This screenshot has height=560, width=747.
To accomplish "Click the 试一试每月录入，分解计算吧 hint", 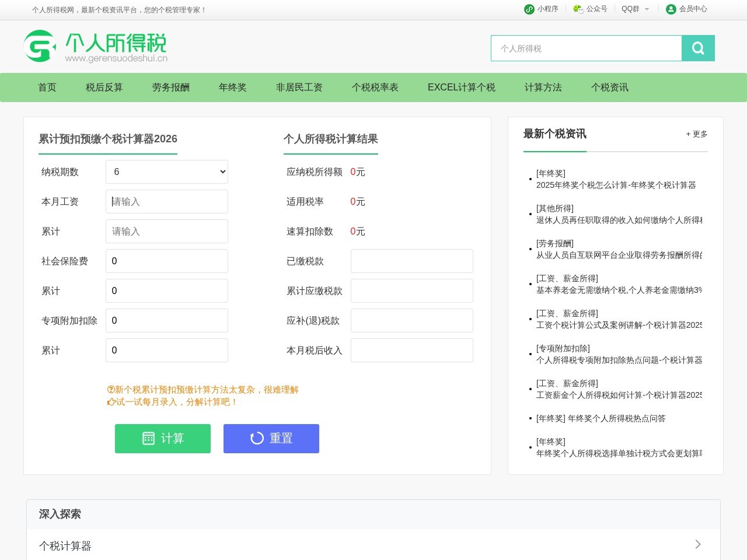I will [172, 402].
